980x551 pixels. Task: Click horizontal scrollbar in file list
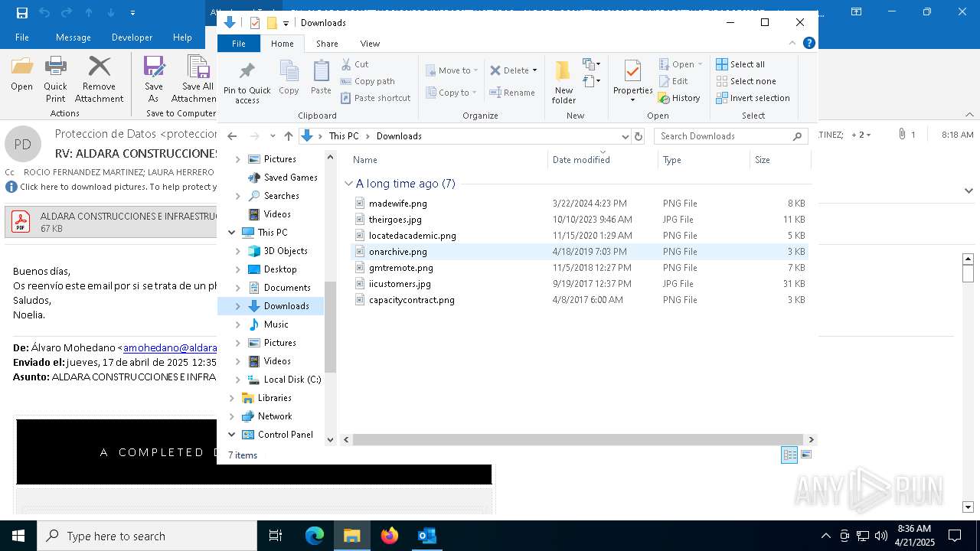[579, 440]
